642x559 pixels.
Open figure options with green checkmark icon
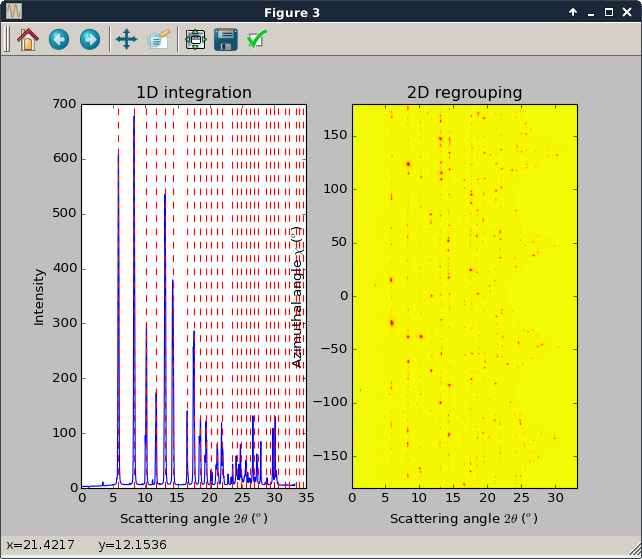pyautogui.click(x=257, y=39)
